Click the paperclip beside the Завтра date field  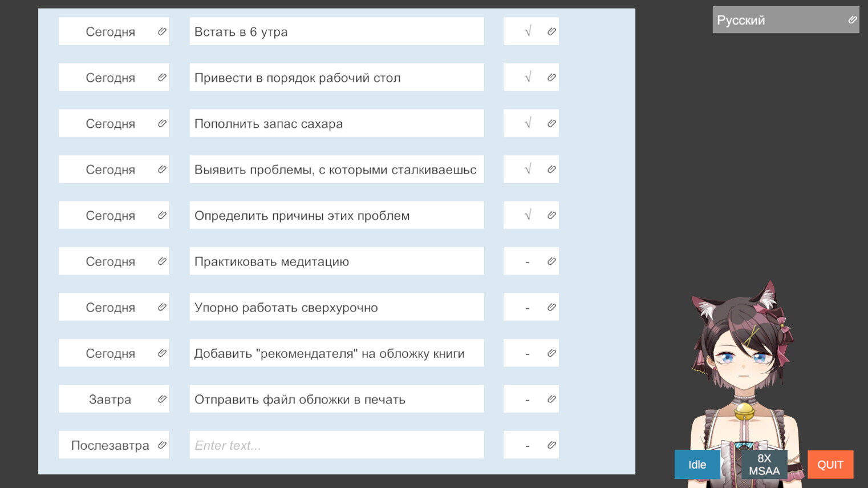162,398
